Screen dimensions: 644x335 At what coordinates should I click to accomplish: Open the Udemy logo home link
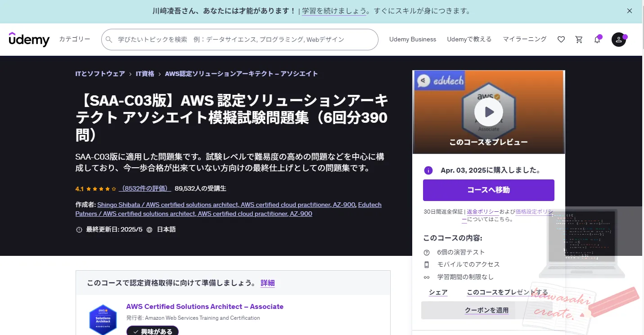point(29,40)
